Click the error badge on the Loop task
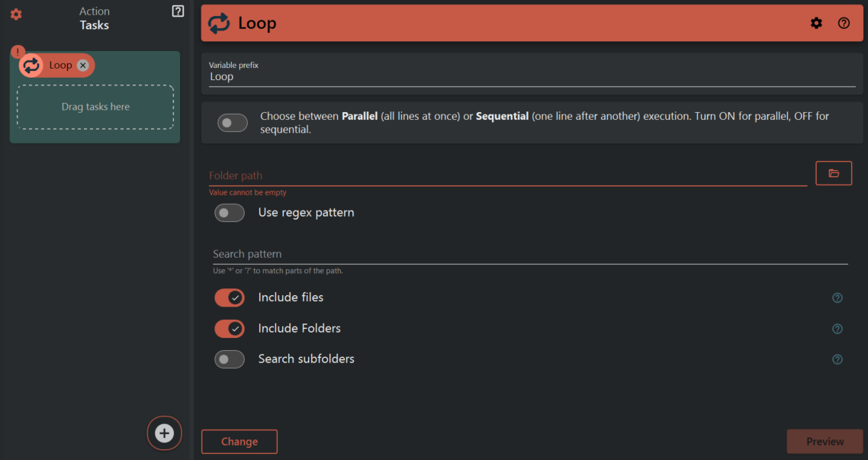Screen dimensions: 868x460 pos(17,50)
